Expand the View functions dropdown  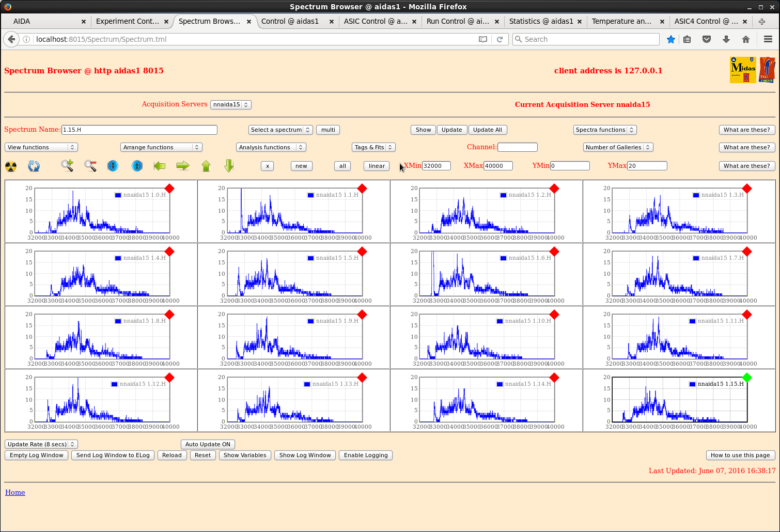click(x=41, y=147)
